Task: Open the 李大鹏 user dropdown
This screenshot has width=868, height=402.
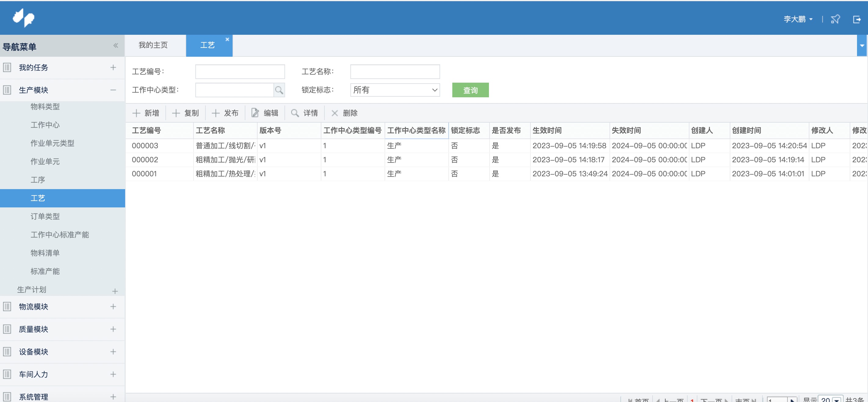Action: pyautogui.click(x=798, y=19)
